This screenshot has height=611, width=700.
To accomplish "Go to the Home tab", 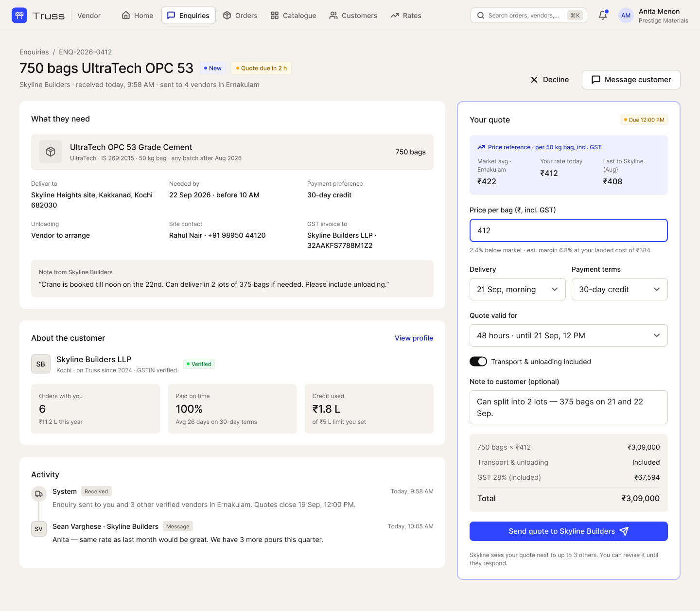I will coord(138,16).
